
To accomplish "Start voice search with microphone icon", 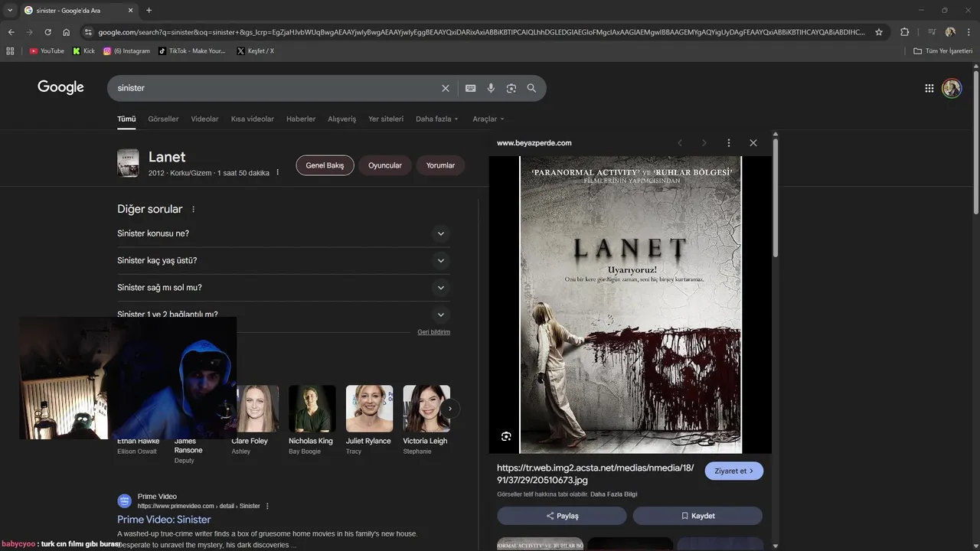I will point(491,88).
